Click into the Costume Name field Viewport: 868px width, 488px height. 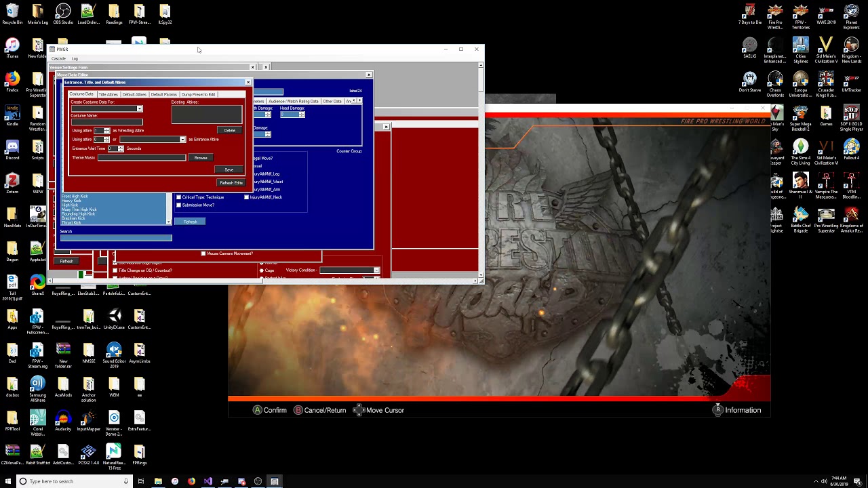pyautogui.click(x=106, y=122)
